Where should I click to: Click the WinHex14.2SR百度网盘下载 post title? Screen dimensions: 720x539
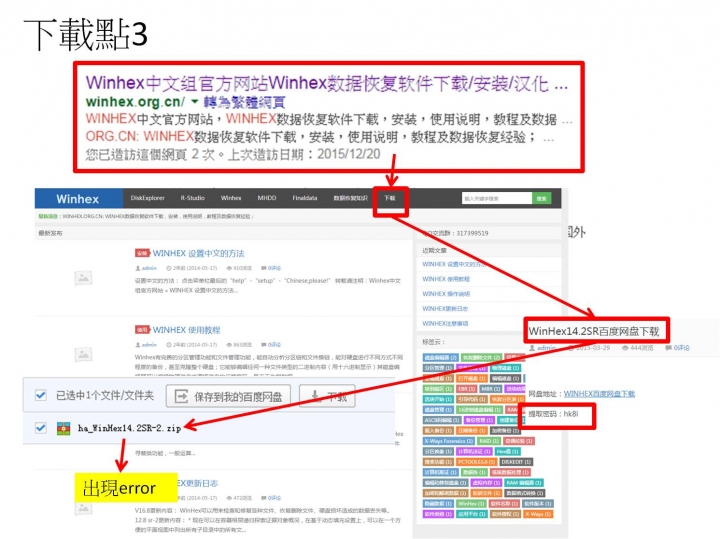pos(594,331)
